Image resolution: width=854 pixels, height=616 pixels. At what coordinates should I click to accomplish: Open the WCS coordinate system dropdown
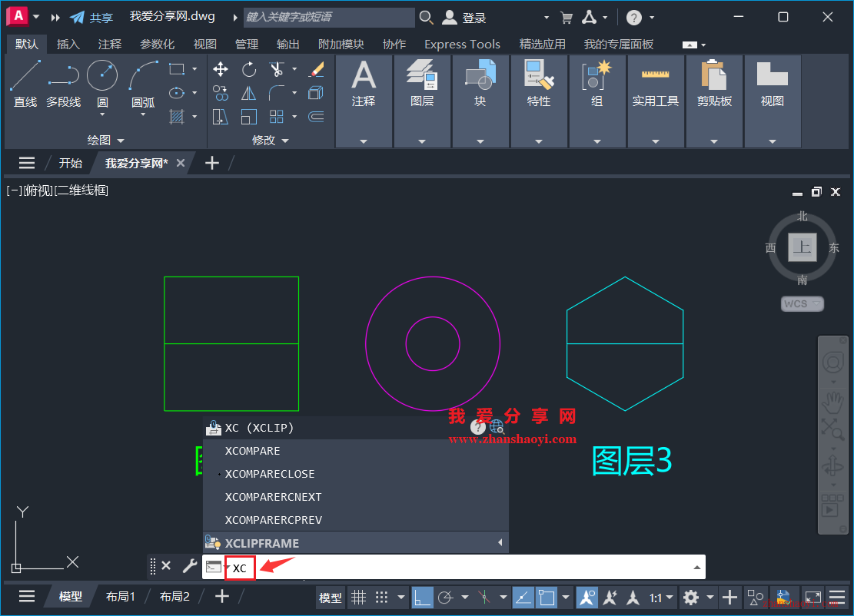802,303
